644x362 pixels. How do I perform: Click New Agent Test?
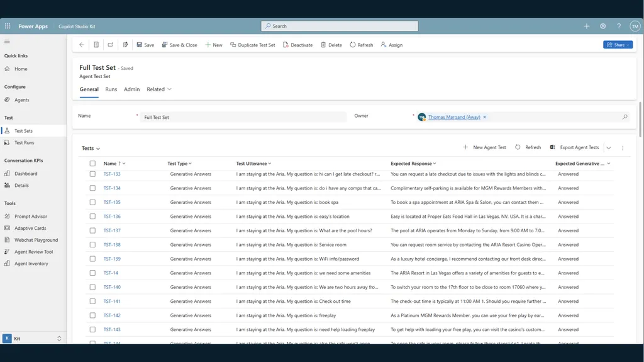(x=485, y=147)
